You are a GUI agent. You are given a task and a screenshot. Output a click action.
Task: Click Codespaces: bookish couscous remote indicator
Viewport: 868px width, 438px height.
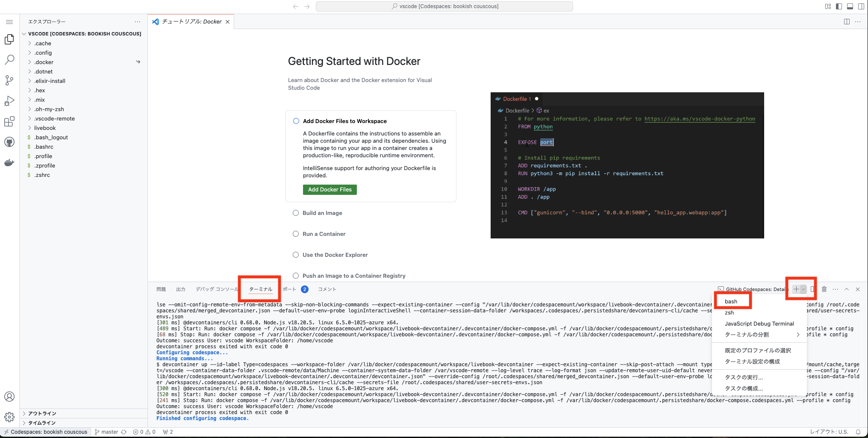[46, 432]
